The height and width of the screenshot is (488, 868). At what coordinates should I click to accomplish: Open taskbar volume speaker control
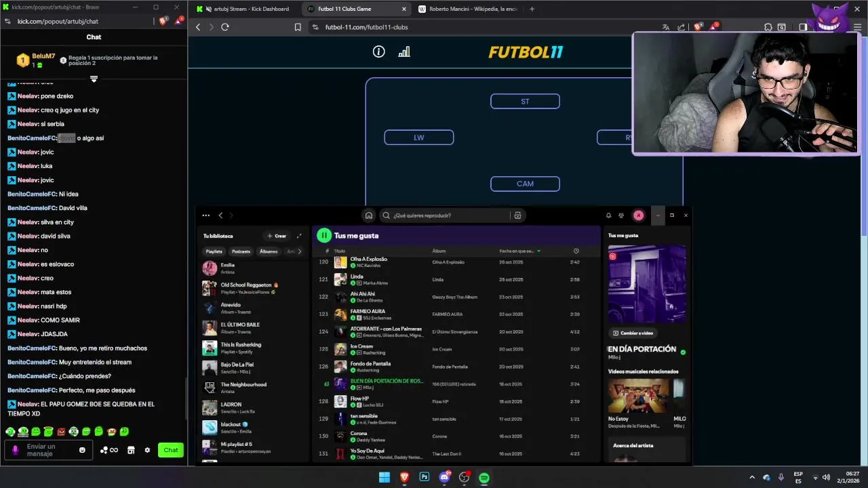(x=826, y=477)
